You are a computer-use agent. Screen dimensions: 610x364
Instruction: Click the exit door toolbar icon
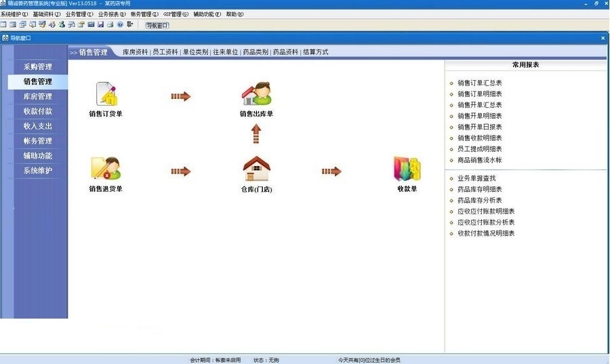point(130,24)
